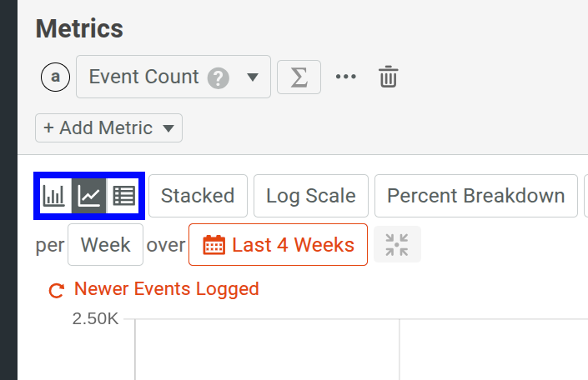Toggle the Stacked chart option
588x380 pixels.
pos(198,196)
